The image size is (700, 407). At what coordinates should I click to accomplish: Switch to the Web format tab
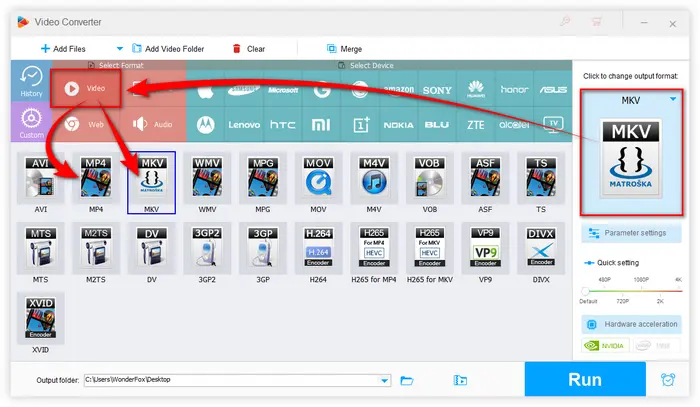pyautogui.click(x=85, y=124)
